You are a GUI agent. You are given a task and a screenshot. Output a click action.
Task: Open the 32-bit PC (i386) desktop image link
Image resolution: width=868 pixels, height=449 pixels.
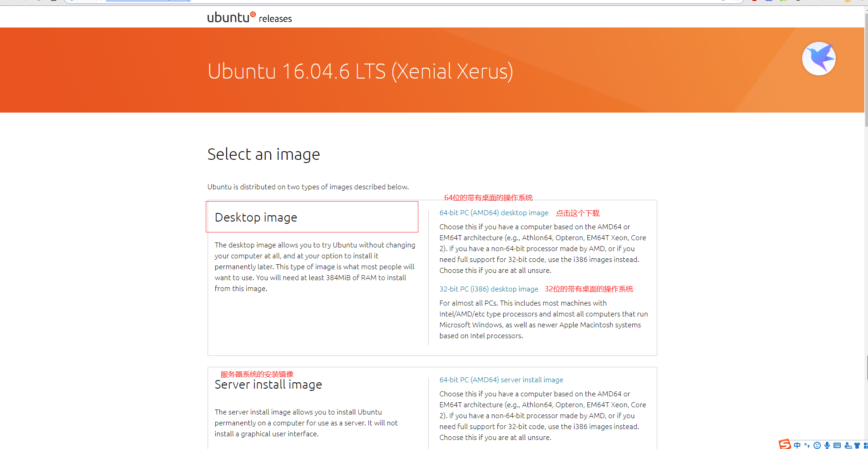489,289
